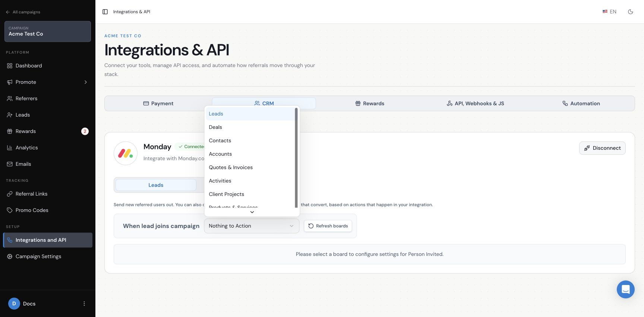Click the Integrations and API sidebar icon

pyautogui.click(x=10, y=240)
